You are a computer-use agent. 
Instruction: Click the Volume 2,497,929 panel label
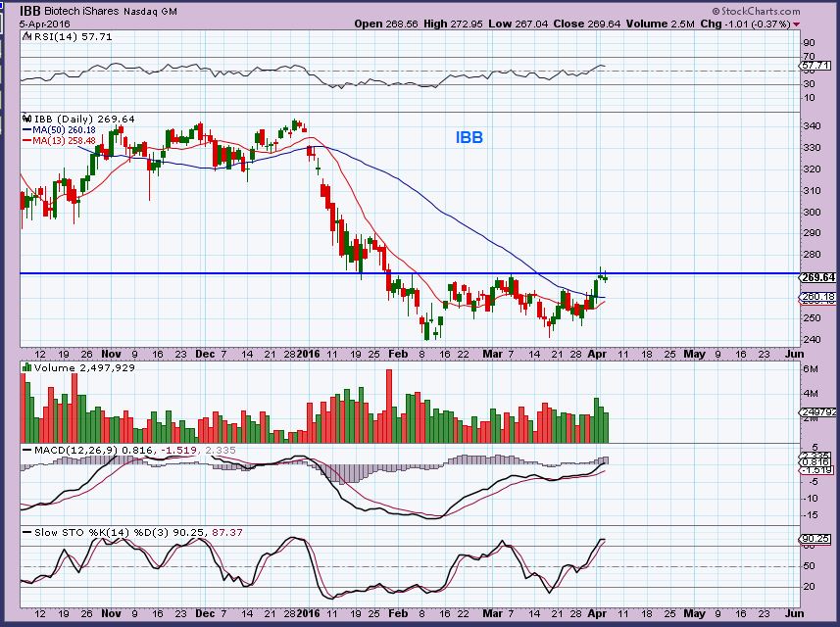(x=84, y=367)
